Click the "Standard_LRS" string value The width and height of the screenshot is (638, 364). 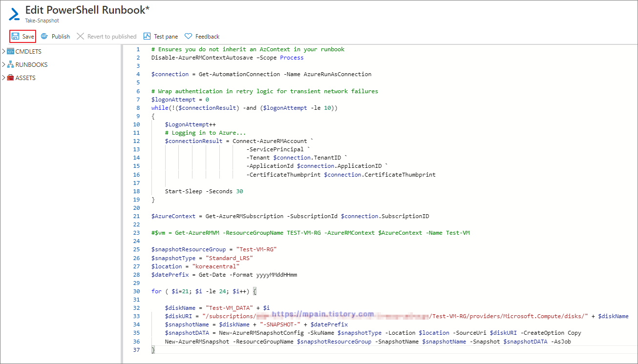point(229,258)
